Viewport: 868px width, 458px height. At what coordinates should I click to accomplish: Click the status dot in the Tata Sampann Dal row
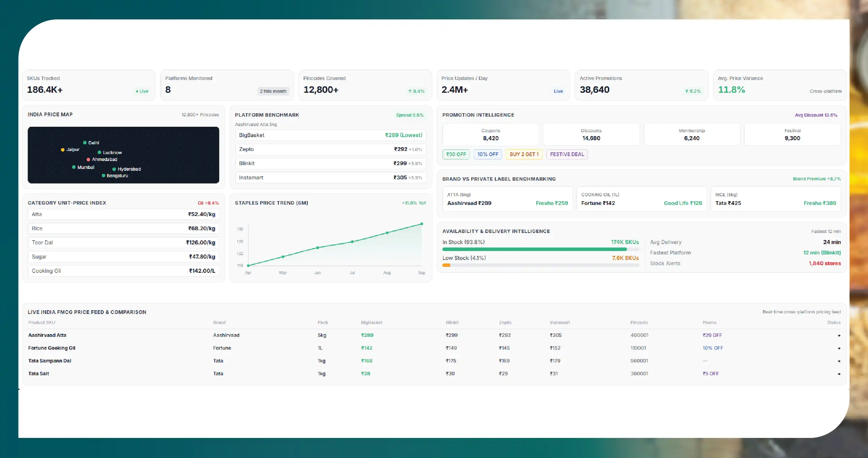pos(839,361)
